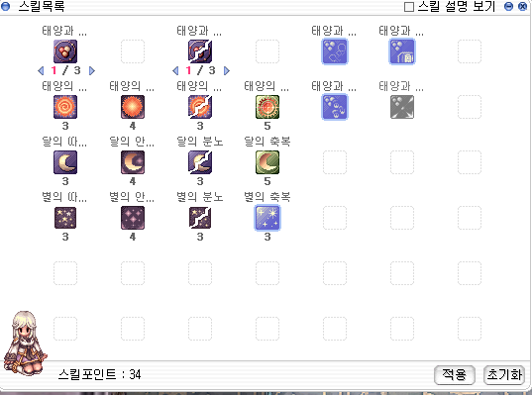
Task: Choose the 태양의 축복 green sun skill icon
Action: [x=267, y=107]
